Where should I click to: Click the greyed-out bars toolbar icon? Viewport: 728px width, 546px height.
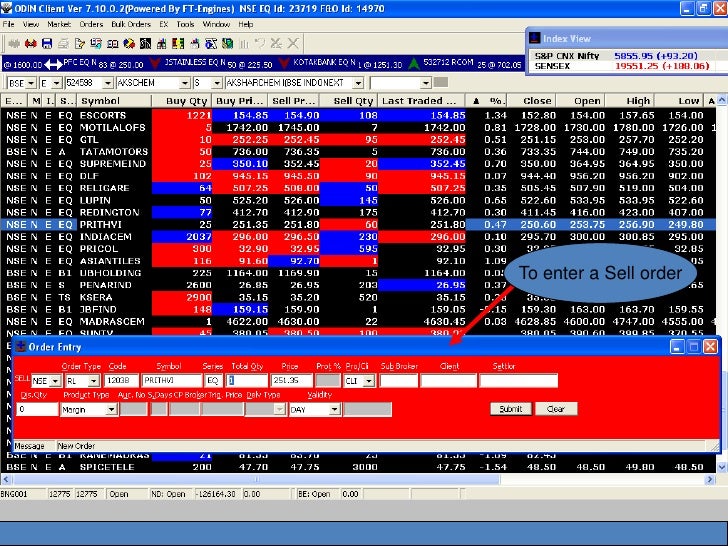tap(244, 44)
